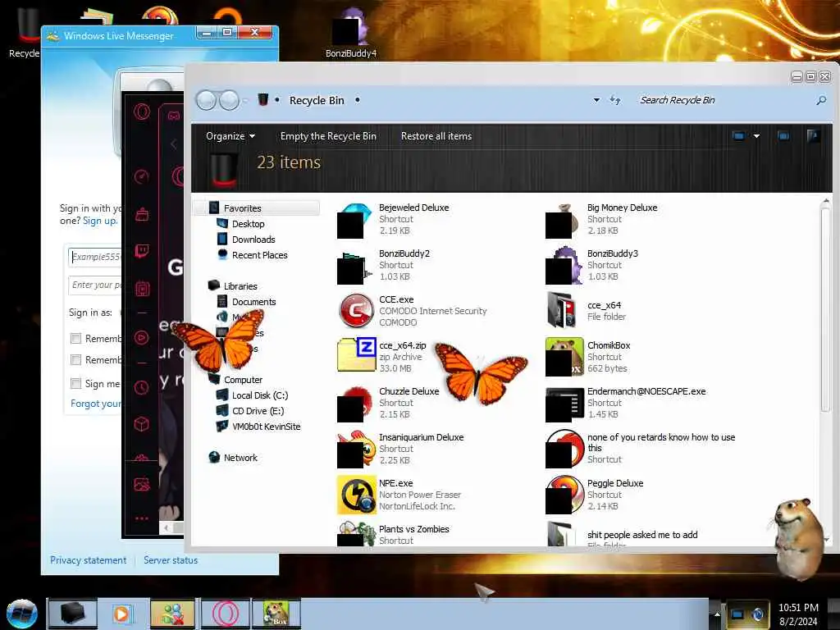The image size is (840, 630).
Task: Open Downloads in navigation pane
Action: pyautogui.click(x=253, y=240)
